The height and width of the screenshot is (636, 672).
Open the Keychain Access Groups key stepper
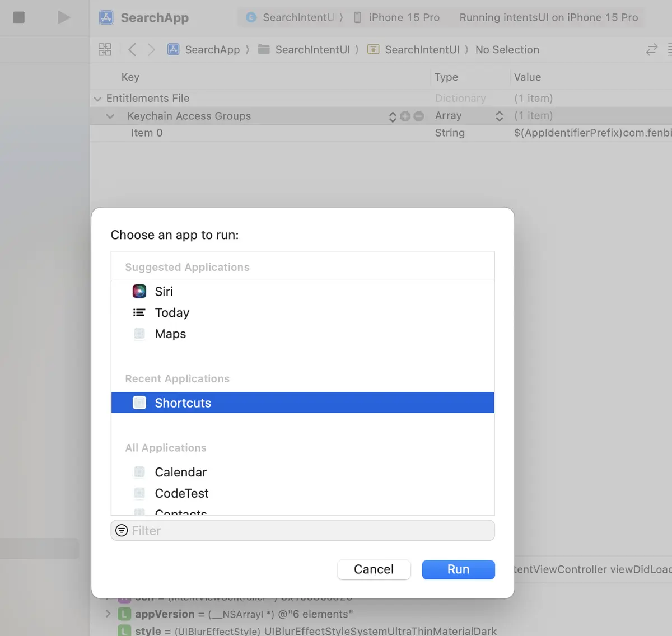pos(393,116)
